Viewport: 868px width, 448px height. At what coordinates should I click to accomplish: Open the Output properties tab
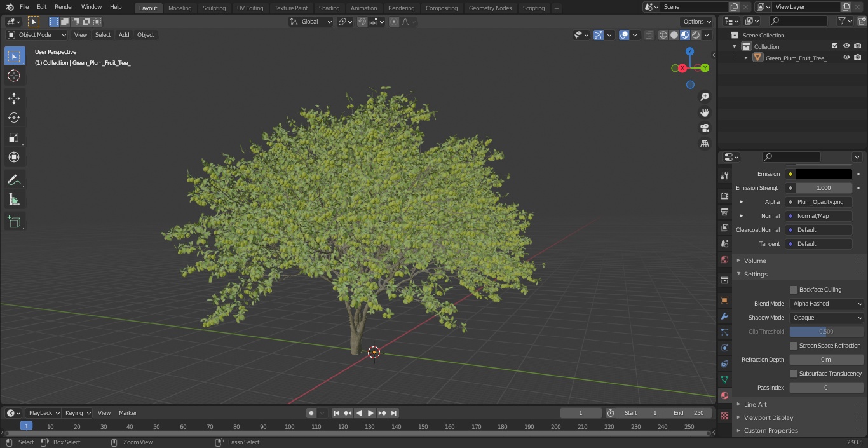point(724,212)
